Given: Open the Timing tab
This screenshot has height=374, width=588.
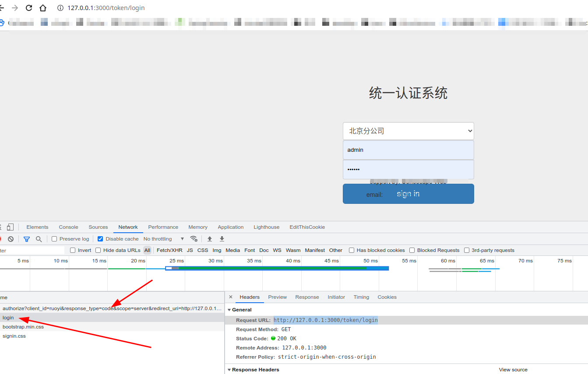Looking at the screenshot, I should [x=361, y=297].
